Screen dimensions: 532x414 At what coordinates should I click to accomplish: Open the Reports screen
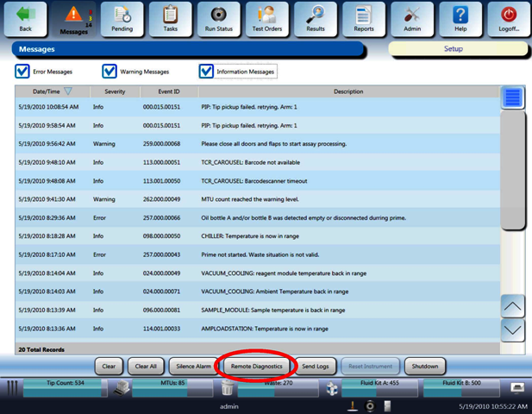click(363, 19)
